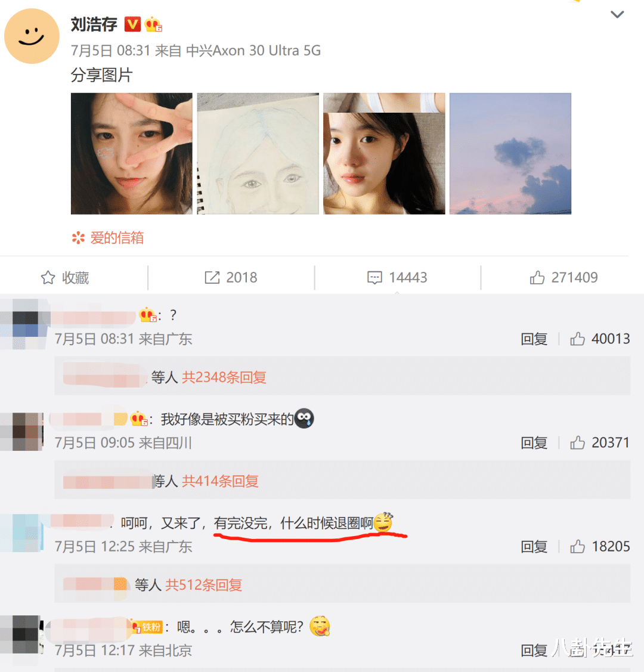The width and height of the screenshot is (644, 672).
Task: Expand the 共2348条回复 reply thread
Action: [224, 377]
